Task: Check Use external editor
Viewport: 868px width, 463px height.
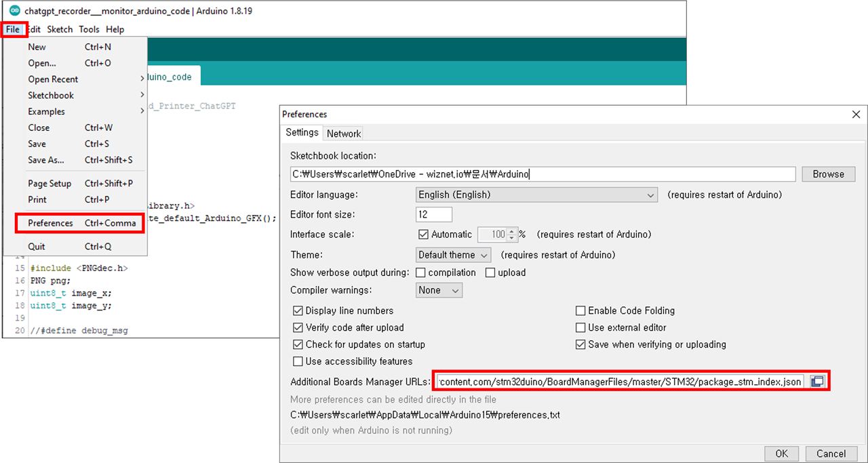Action: (580, 328)
